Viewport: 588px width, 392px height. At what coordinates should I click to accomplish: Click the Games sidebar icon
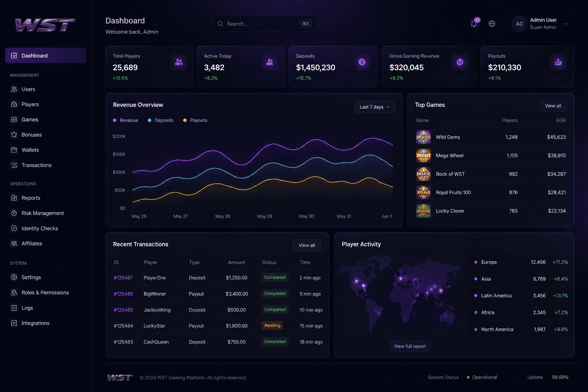[x=14, y=120]
